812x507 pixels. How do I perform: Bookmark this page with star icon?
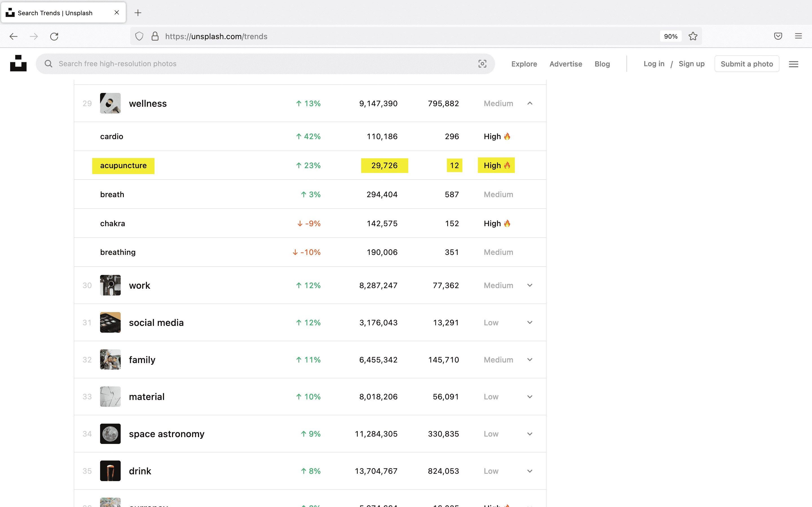[x=693, y=36]
